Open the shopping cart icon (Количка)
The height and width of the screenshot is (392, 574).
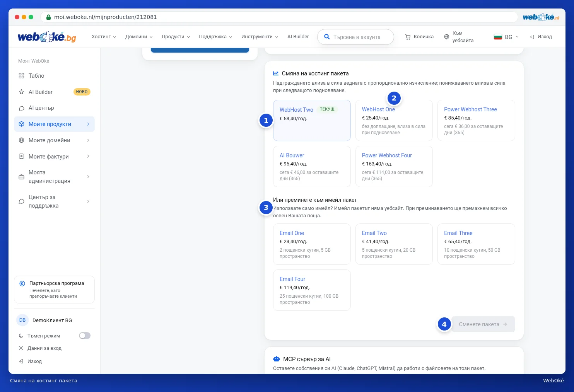(x=408, y=37)
